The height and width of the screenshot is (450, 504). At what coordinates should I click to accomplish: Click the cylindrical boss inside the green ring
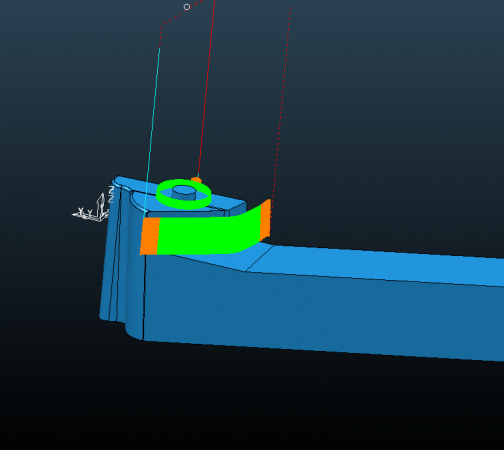pyautogui.click(x=184, y=193)
